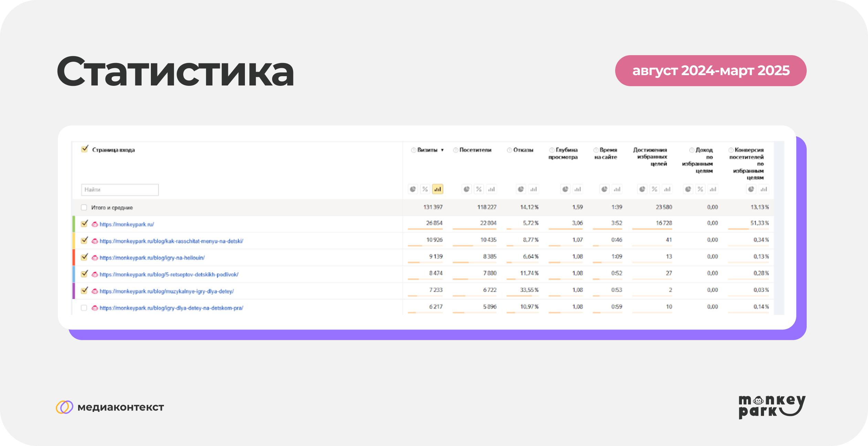Check the igry-dlya-detey-na-detskom-pra row checkbox
The image size is (868, 446).
pos(84,308)
